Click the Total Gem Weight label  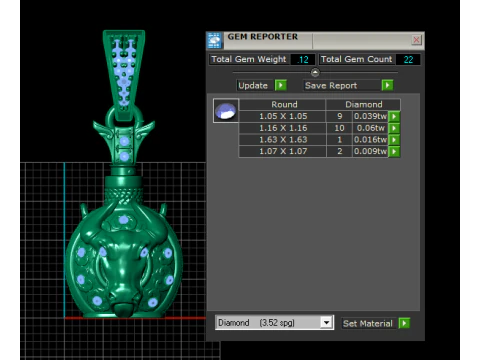(249, 59)
